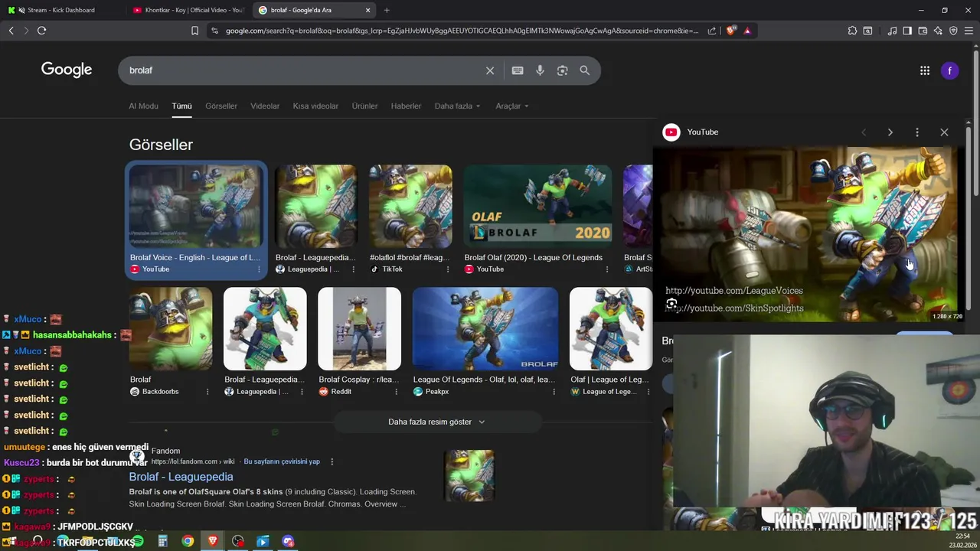Click Bu sayfanın çevirisini yap link

[282, 461]
